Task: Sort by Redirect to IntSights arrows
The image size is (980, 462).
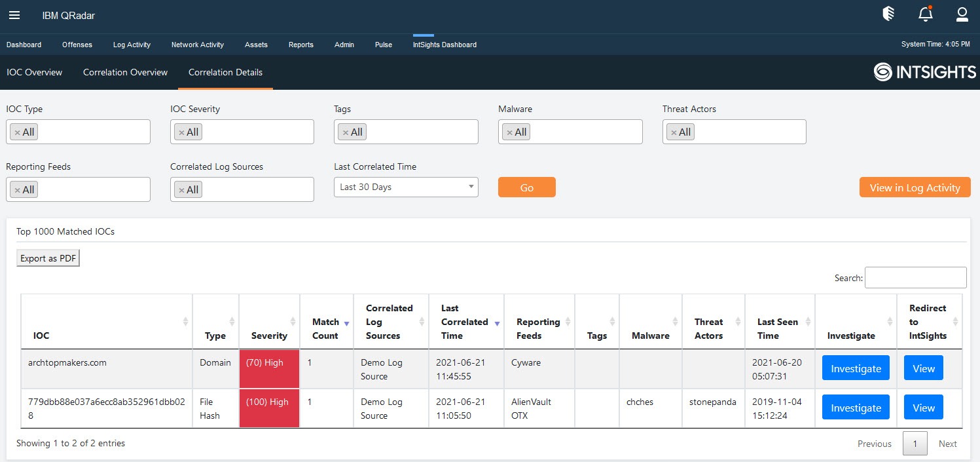Action: 955,322
